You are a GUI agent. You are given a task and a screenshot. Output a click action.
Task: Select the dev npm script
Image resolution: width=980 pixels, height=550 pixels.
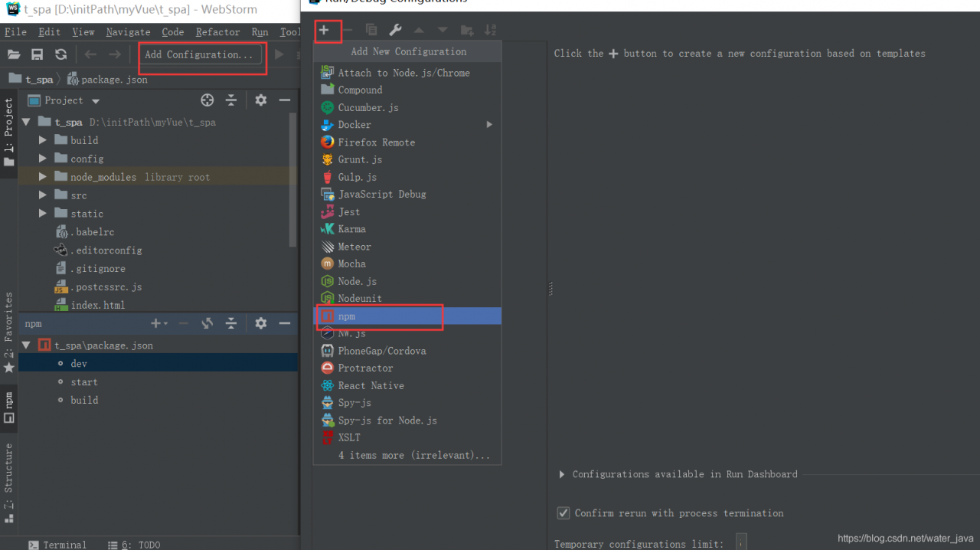[x=158, y=363]
